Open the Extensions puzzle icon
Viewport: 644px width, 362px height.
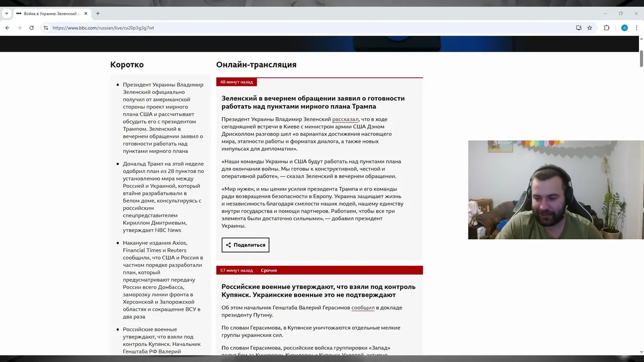tap(606, 28)
